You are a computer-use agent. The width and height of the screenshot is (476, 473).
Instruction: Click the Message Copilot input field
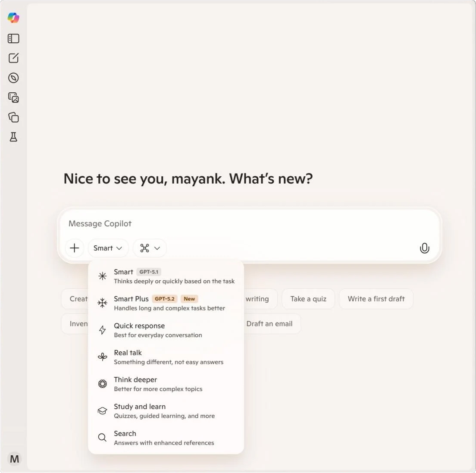(241, 223)
